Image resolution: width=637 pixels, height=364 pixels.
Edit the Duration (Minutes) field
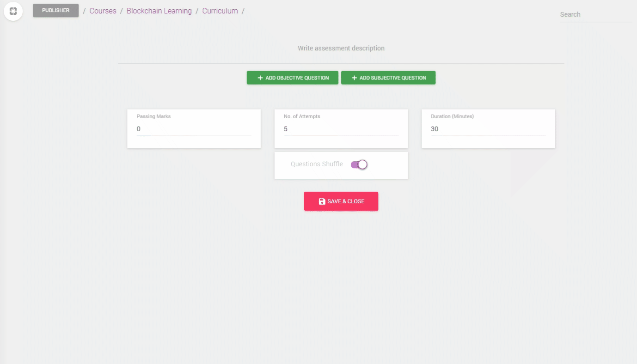[488, 129]
